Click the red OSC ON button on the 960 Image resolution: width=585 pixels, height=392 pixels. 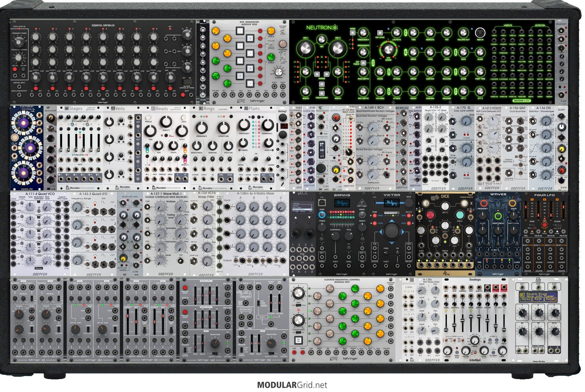pos(15,69)
